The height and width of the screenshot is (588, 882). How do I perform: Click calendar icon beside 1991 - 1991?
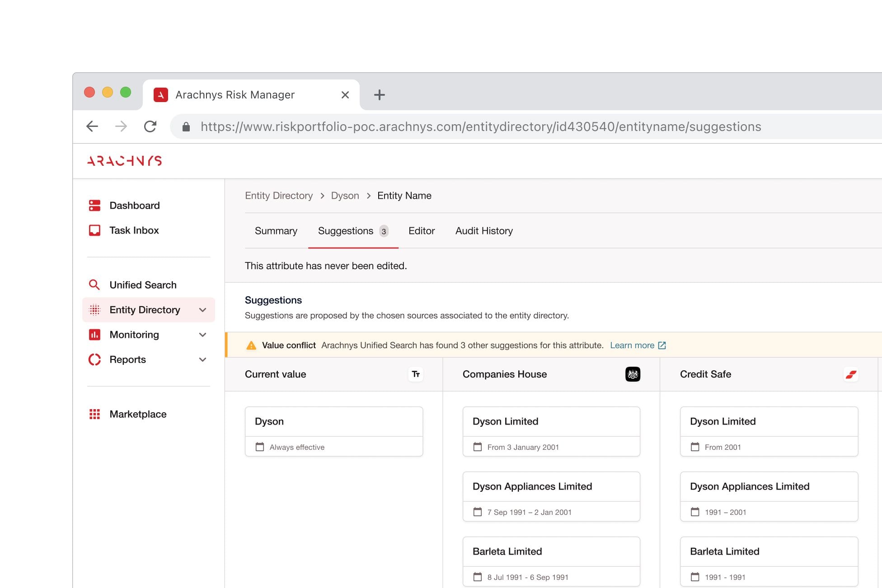tap(695, 577)
